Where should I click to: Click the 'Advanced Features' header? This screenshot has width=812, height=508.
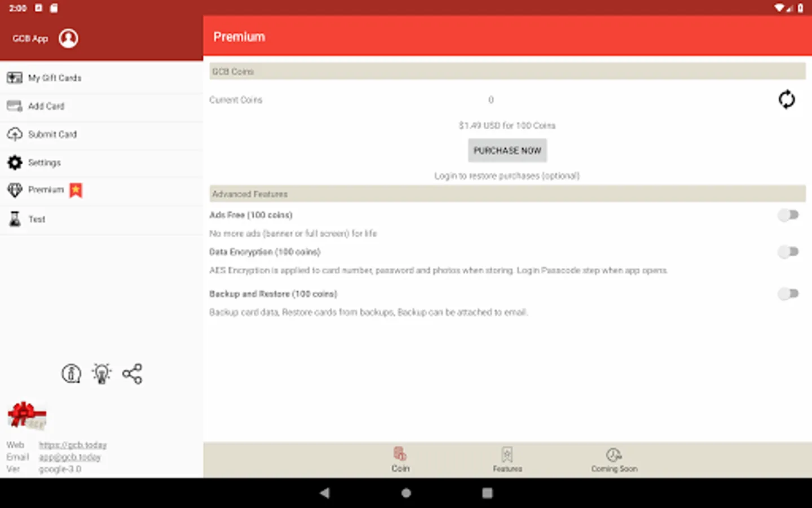[x=507, y=194]
